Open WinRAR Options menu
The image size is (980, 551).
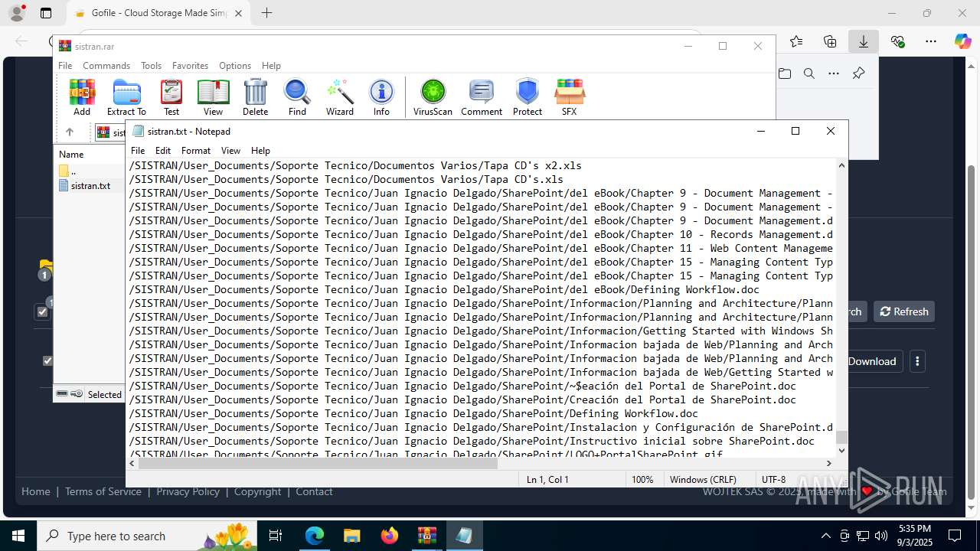click(x=235, y=66)
